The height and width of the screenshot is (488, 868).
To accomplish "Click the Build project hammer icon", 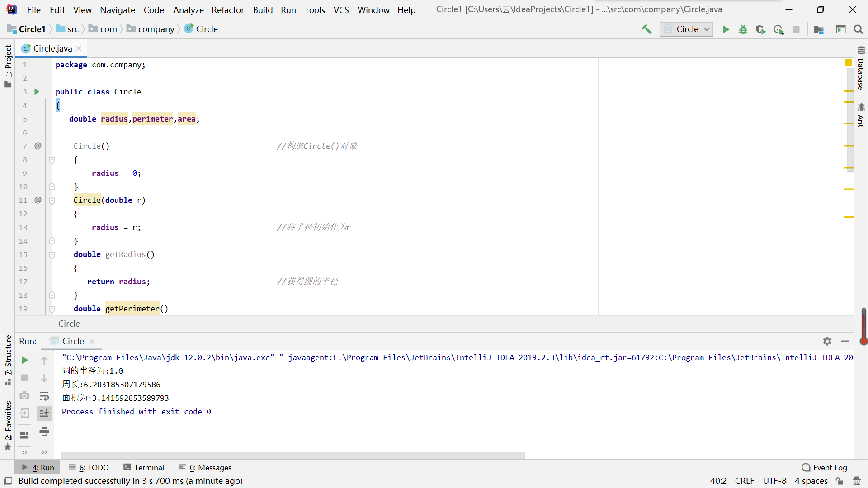I will click(x=646, y=29).
